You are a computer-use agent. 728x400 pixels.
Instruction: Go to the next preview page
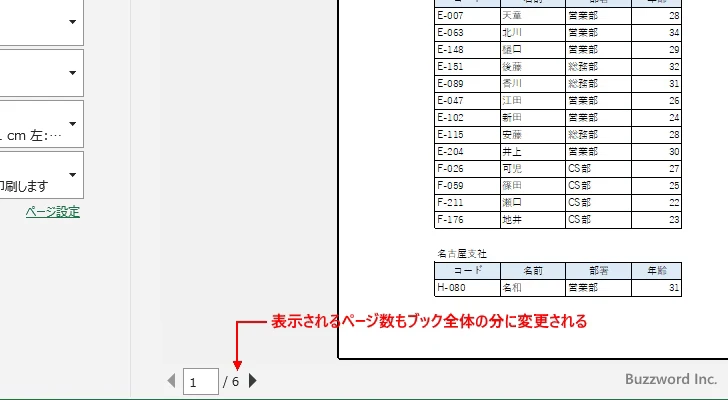(253, 381)
